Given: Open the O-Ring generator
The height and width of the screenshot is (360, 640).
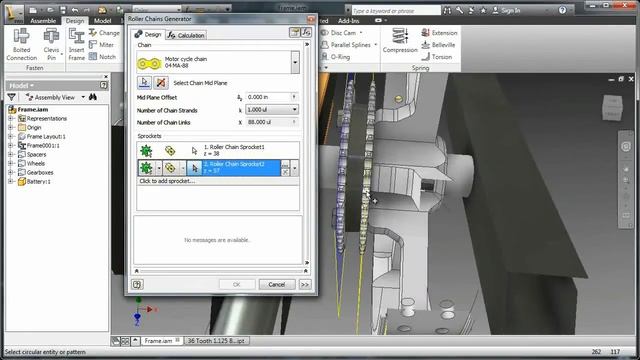Looking at the screenshot, I should [336, 57].
